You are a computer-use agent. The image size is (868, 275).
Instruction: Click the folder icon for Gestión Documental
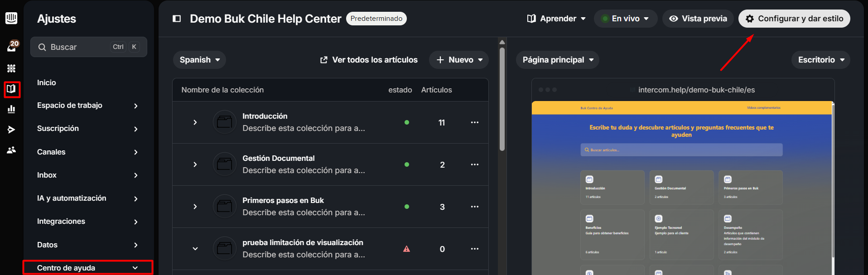[x=225, y=164]
